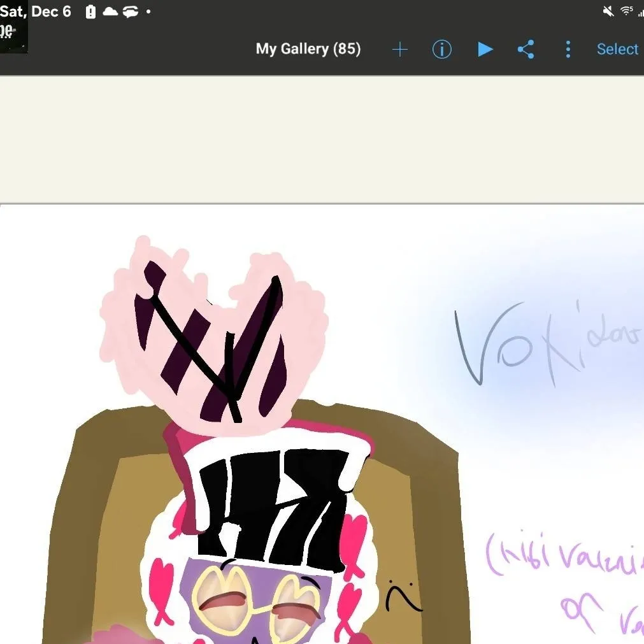
Task: Open artwork info with the circled i icon
Action: click(x=441, y=50)
